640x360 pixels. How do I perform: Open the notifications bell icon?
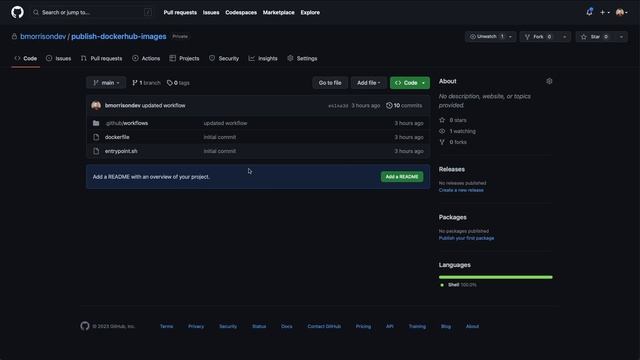589,12
